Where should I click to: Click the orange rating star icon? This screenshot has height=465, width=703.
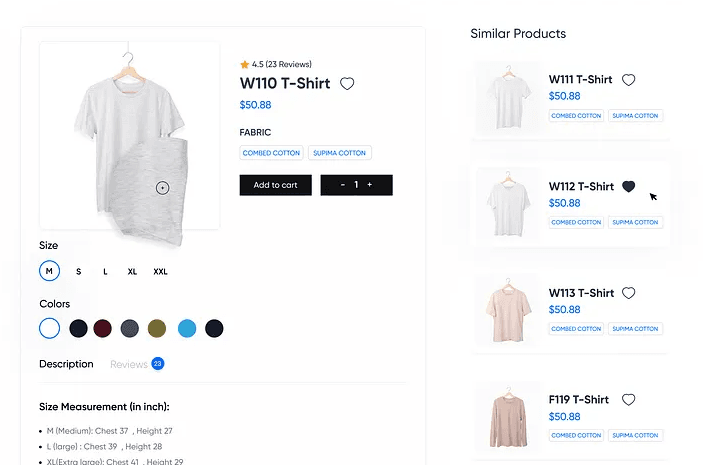pyautogui.click(x=244, y=64)
